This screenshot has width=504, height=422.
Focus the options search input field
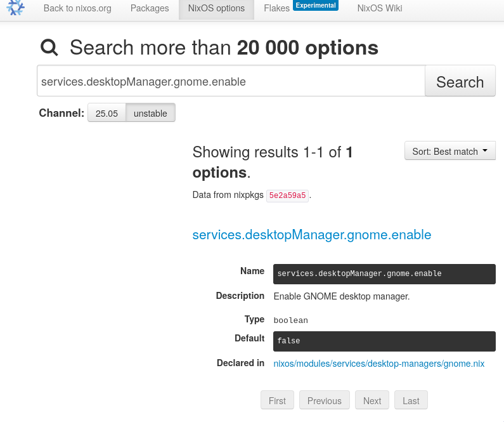pos(231,81)
